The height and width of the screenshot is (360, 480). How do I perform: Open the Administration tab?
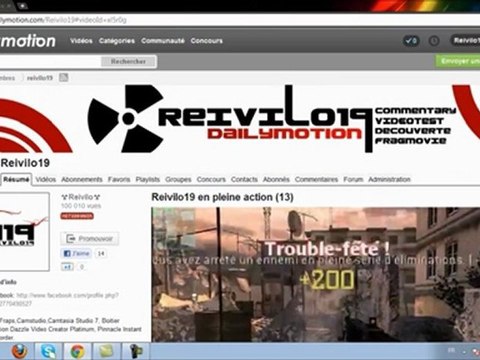coord(389,179)
